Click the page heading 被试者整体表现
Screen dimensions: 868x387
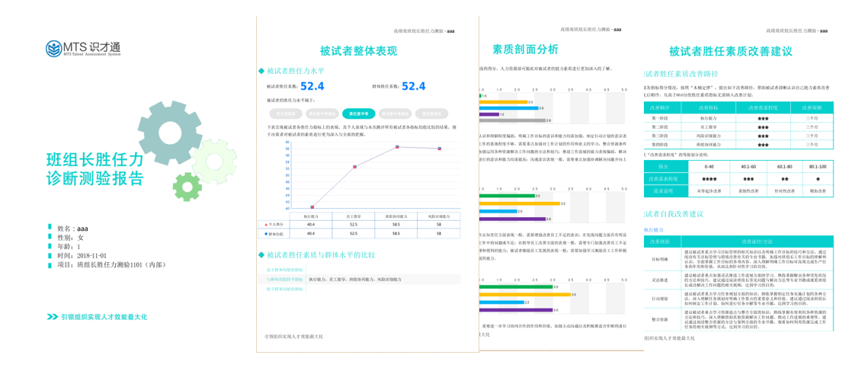[359, 52]
